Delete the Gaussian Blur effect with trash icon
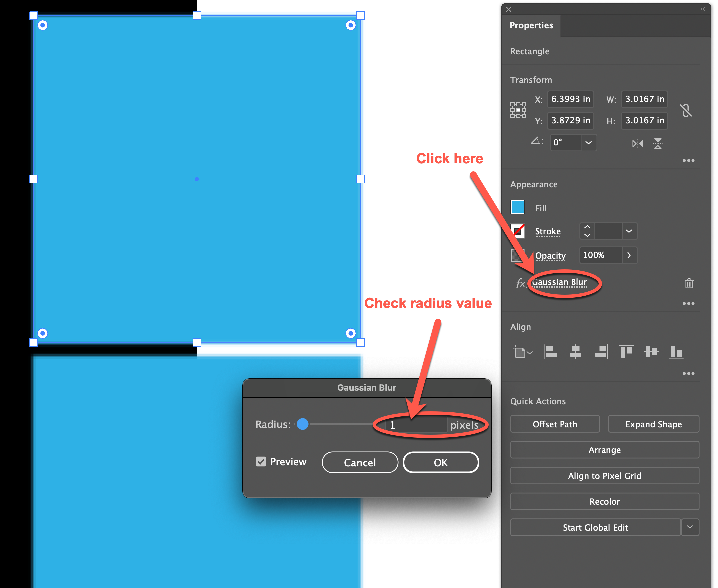This screenshot has height=588, width=718. [x=689, y=283]
